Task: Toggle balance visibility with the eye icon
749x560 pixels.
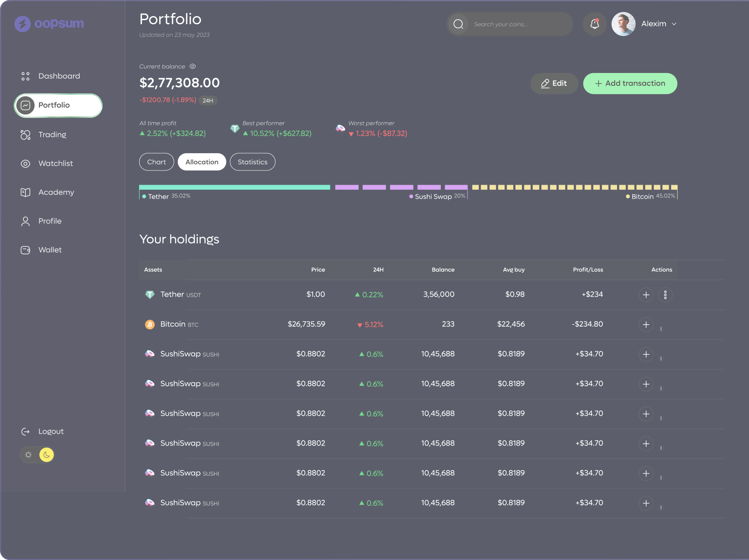Action: (193, 66)
